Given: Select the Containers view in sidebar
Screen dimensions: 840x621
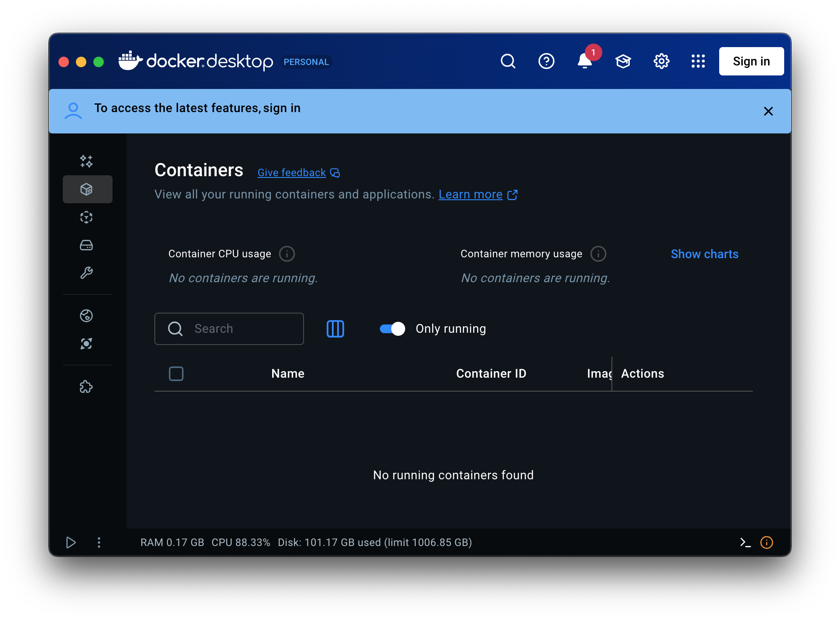Looking at the screenshot, I should tap(87, 189).
